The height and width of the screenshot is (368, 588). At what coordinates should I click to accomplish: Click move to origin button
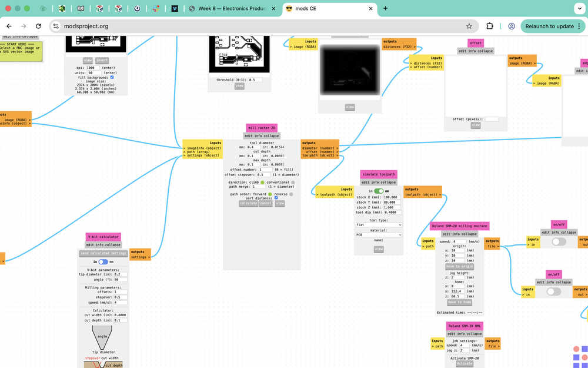[459, 267]
